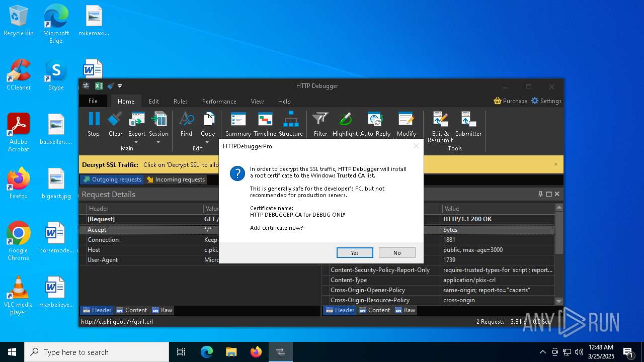Select the Content-Type response row
The image size is (644, 362).
438,280
